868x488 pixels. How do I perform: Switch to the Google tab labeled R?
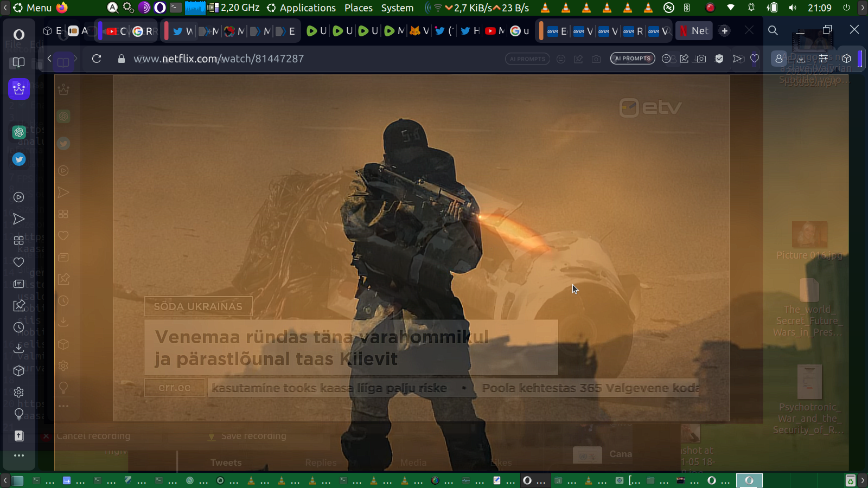pyautogui.click(x=143, y=31)
